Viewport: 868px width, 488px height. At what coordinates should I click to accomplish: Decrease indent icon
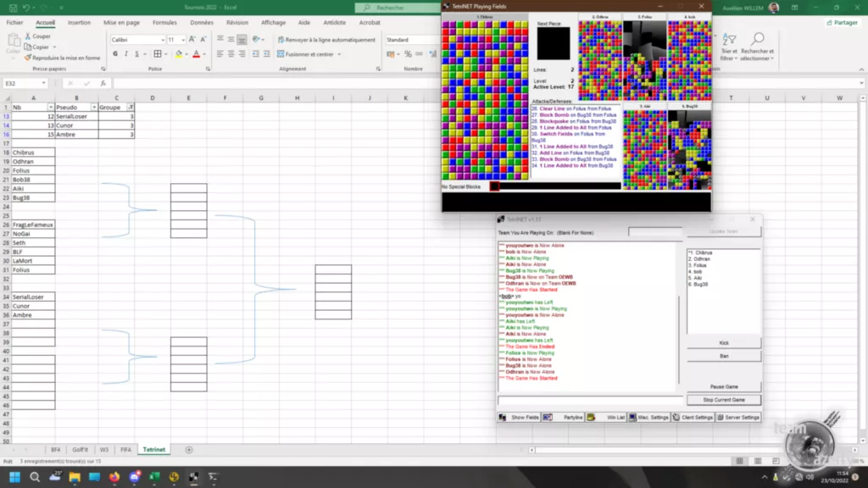coord(256,54)
